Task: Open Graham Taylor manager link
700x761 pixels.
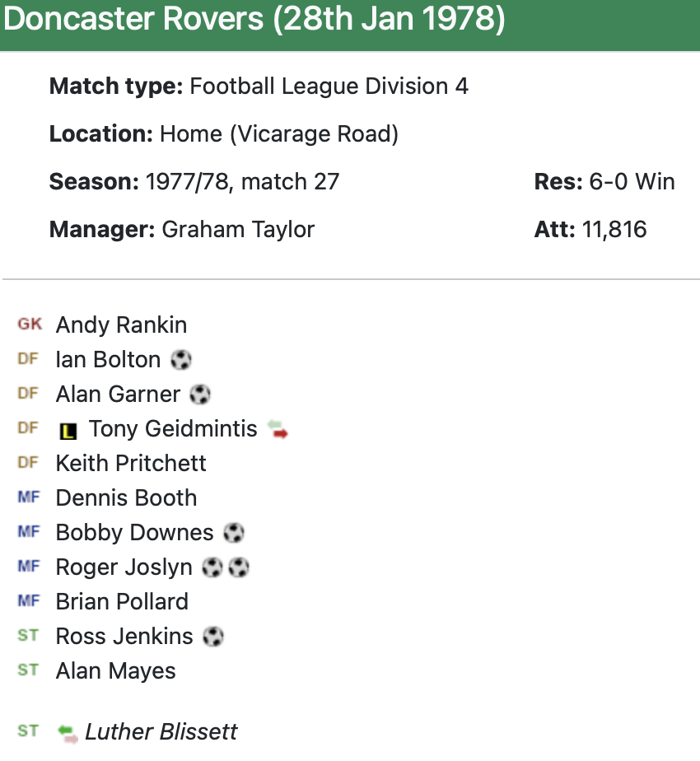Action: point(238,229)
